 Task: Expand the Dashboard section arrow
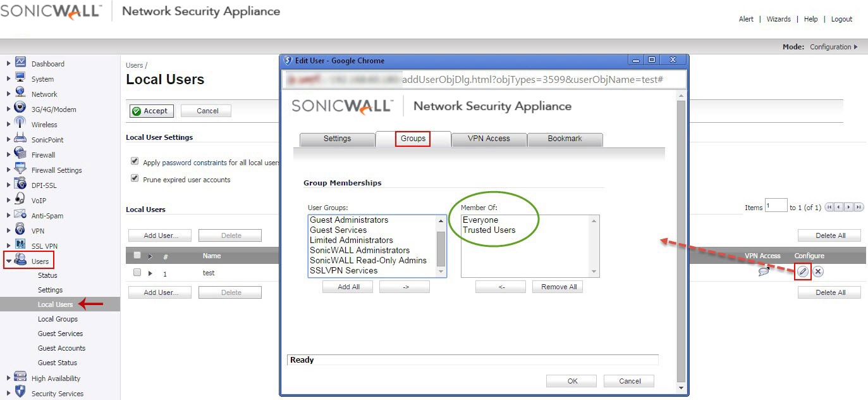coord(8,63)
